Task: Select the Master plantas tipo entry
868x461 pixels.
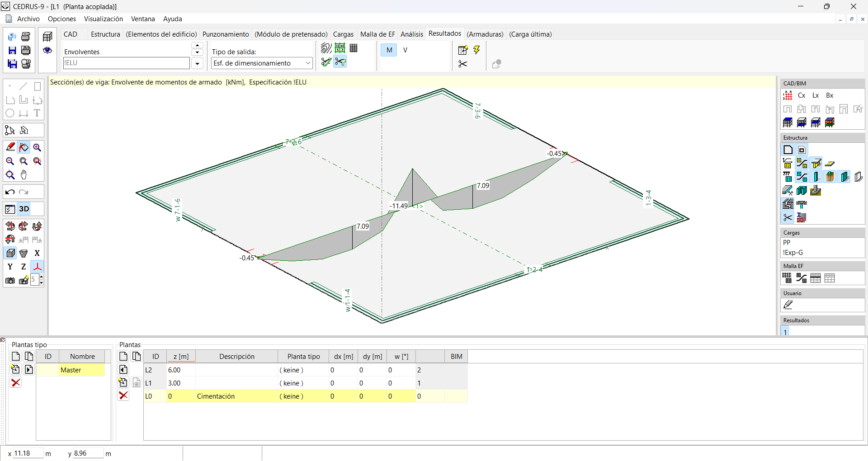Action: (71, 370)
